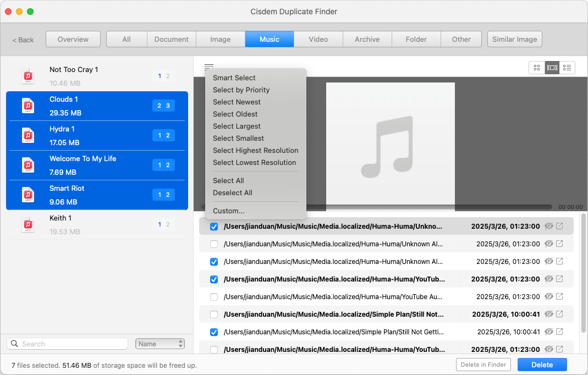Uncheck the selected Huma-Huma YouTube file
Image resolution: width=588 pixels, height=375 pixels.
coord(214,279)
